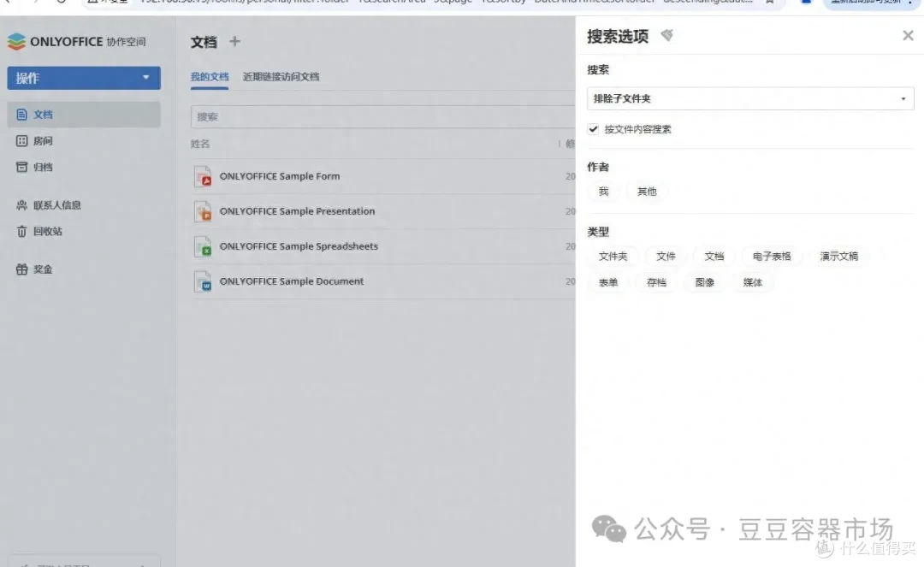Close the 搜索选项 panel
Screen dimensions: 924x567
(908, 35)
